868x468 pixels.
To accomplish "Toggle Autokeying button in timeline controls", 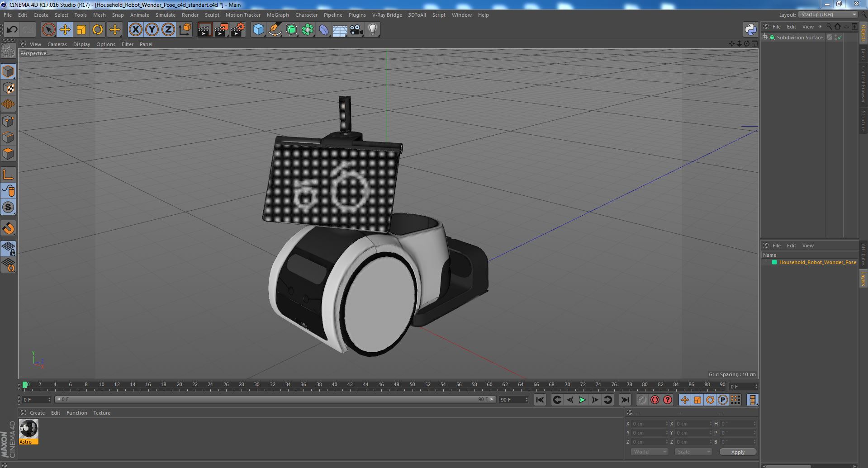I will [x=655, y=400].
